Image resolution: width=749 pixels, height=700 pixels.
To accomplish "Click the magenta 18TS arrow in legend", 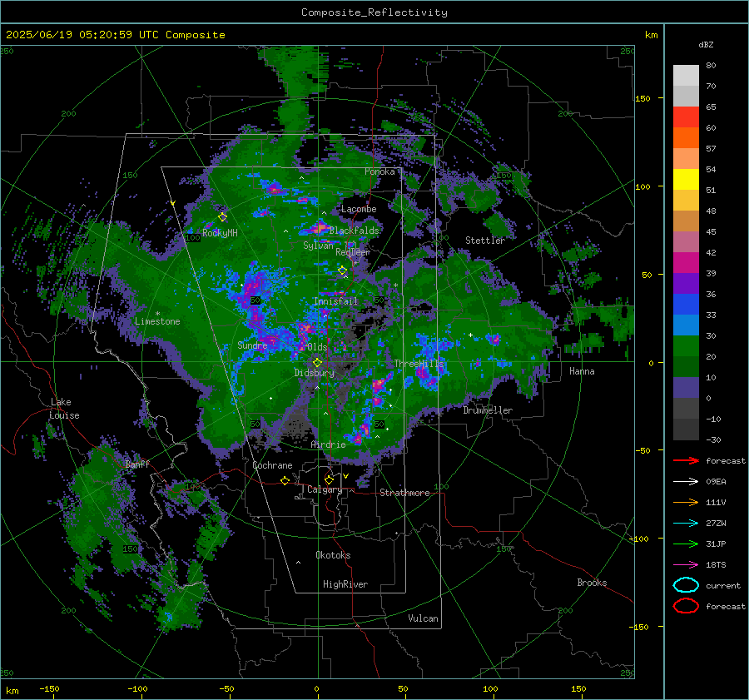I will click(686, 565).
